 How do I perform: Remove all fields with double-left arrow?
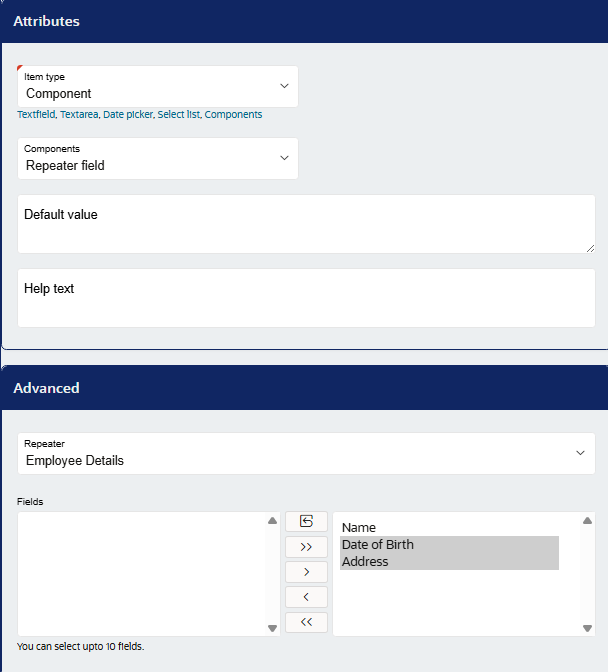pyautogui.click(x=306, y=622)
